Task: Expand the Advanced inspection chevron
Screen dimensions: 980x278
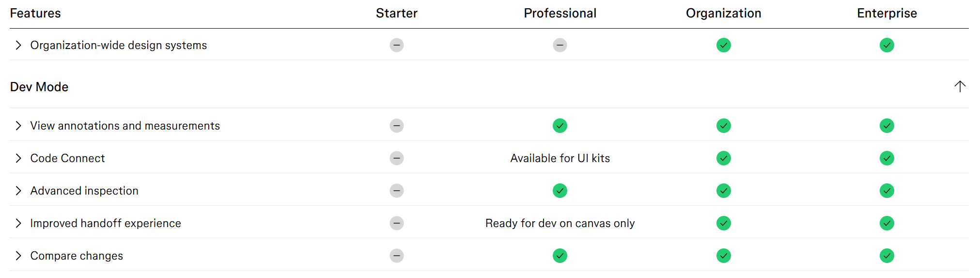Action: (18, 191)
